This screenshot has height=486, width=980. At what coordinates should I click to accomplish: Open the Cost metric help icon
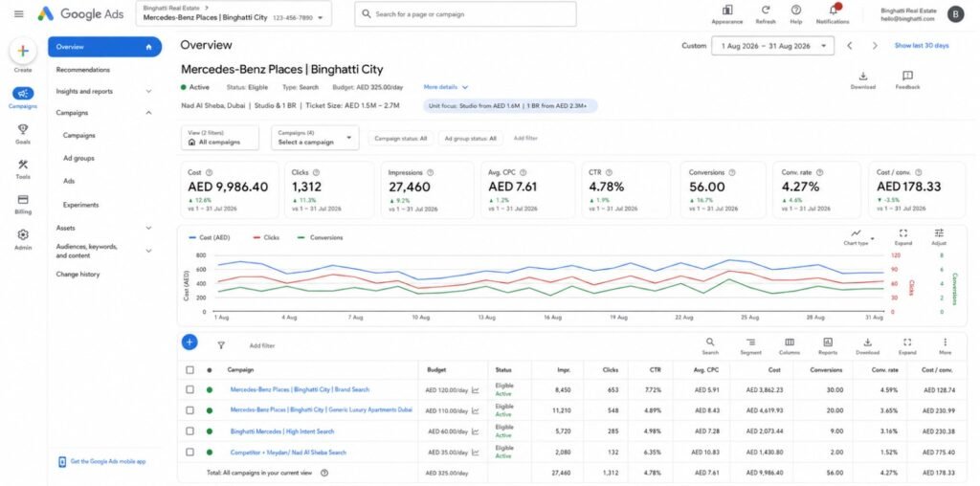(209, 172)
